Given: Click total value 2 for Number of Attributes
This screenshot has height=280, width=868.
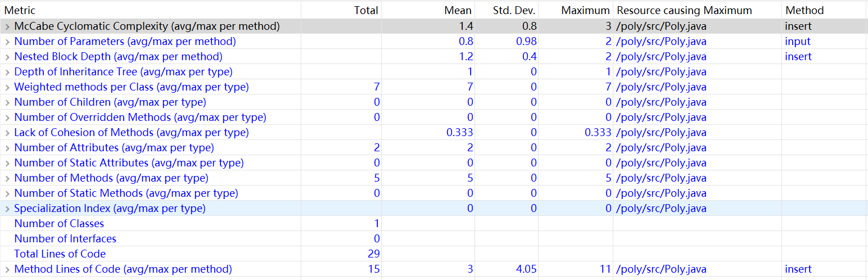Looking at the screenshot, I should [x=377, y=148].
